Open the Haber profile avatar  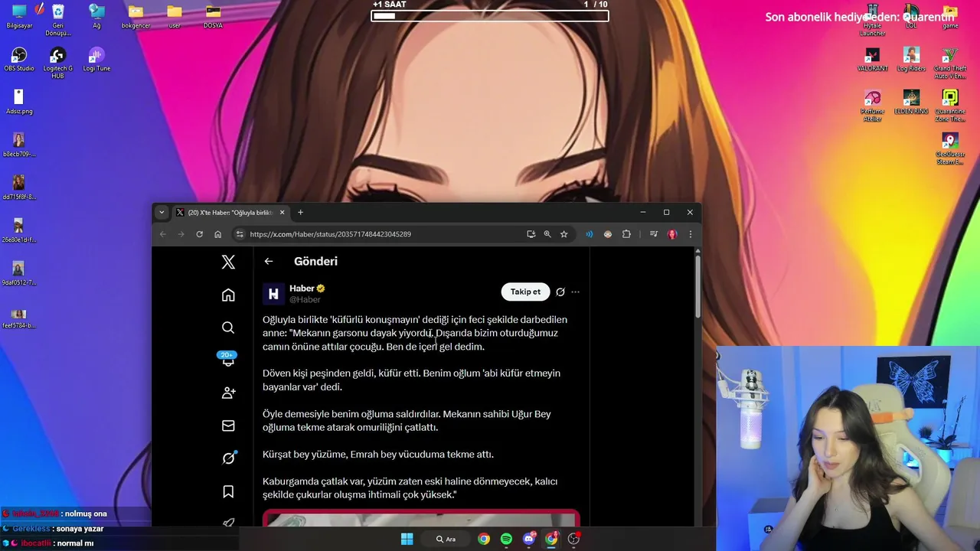(273, 294)
